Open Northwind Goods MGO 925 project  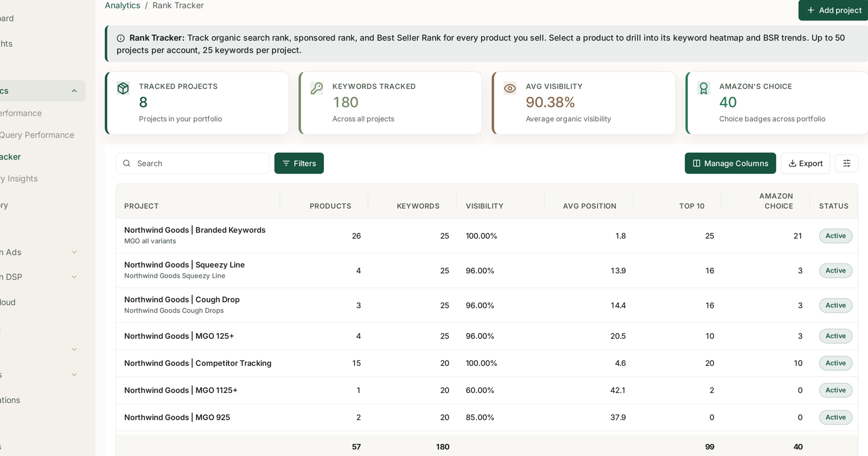coord(177,417)
